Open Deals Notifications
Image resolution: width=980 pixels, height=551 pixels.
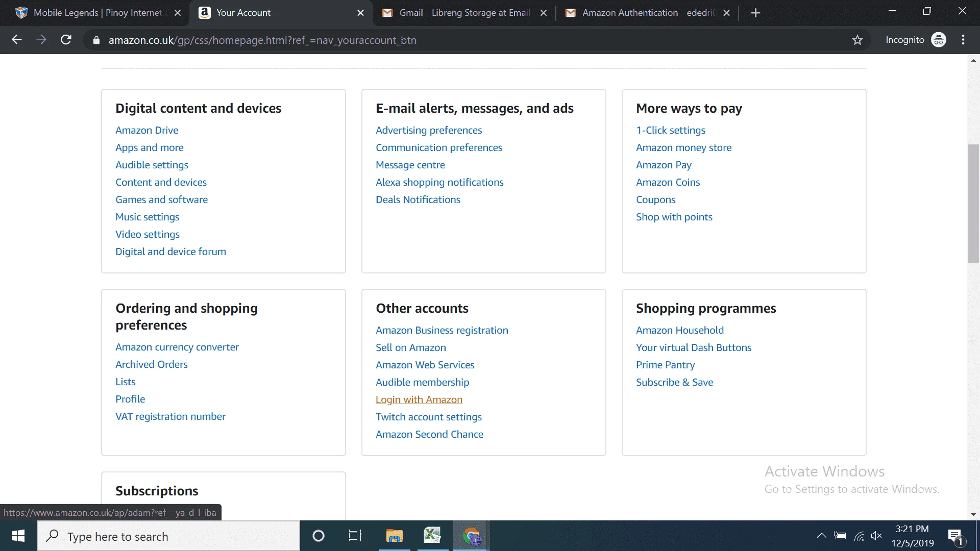418,199
